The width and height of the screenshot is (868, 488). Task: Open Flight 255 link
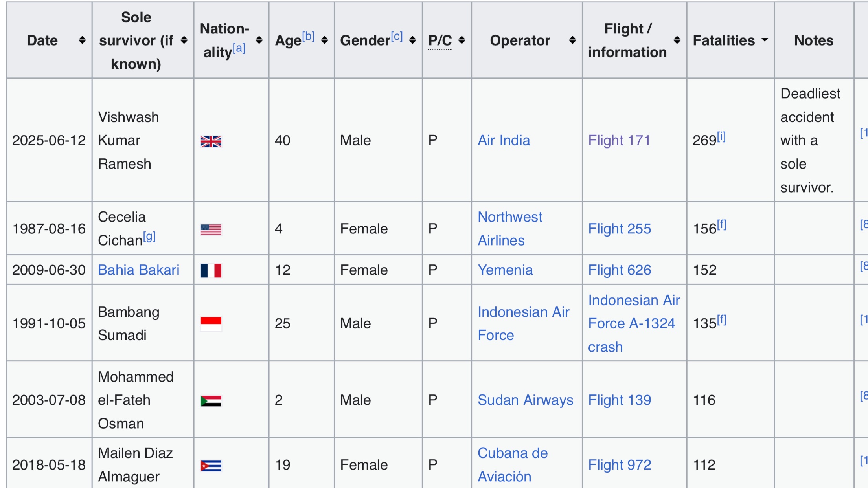tap(620, 229)
